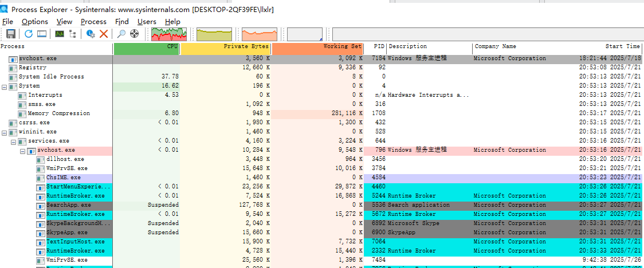Collapse svchost.exe PID 796 node
The width and height of the screenshot is (644, 268).
click(22, 151)
